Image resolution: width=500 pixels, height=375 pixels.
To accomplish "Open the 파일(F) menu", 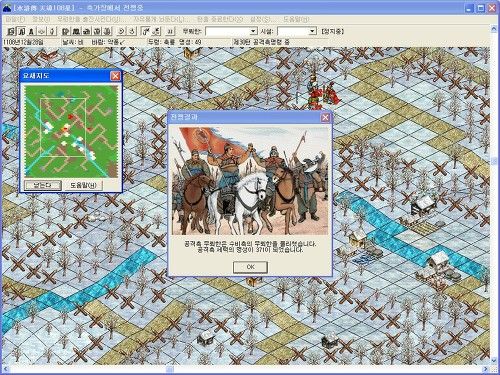I will [x=15, y=19].
